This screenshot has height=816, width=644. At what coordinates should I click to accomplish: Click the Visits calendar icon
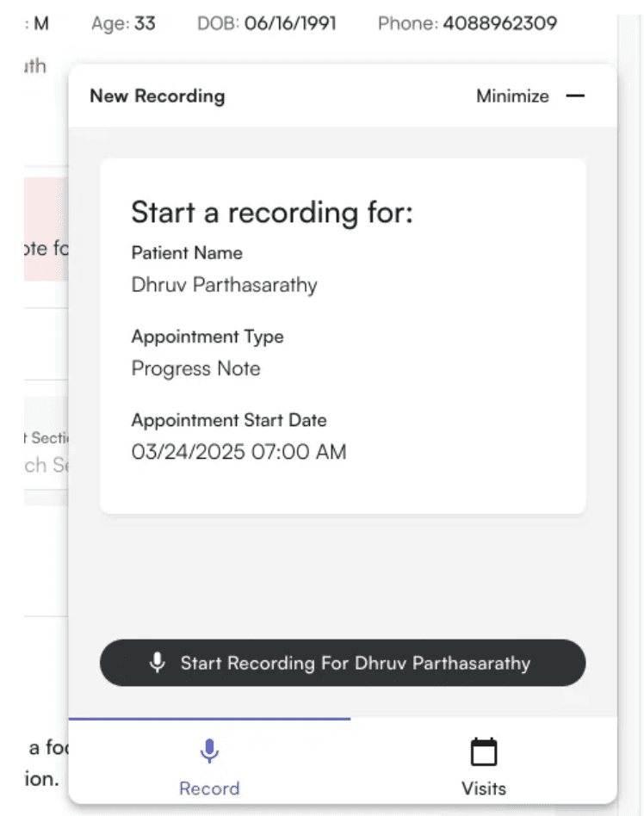coord(484,751)
